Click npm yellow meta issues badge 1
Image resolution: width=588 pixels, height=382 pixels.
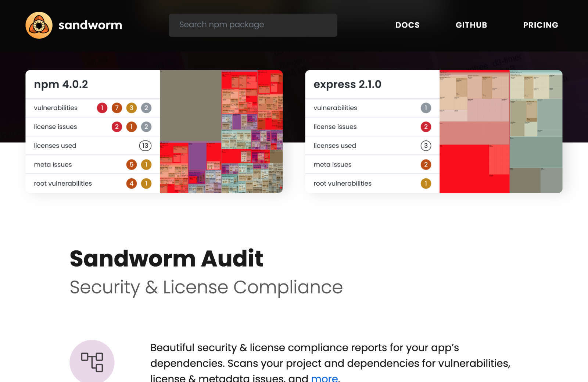click(146, 164)
